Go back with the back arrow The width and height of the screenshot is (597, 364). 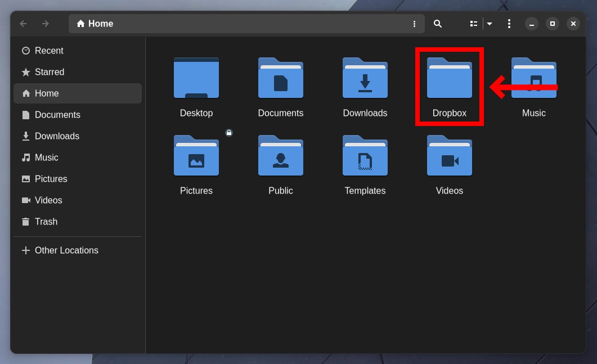(23, 24)
